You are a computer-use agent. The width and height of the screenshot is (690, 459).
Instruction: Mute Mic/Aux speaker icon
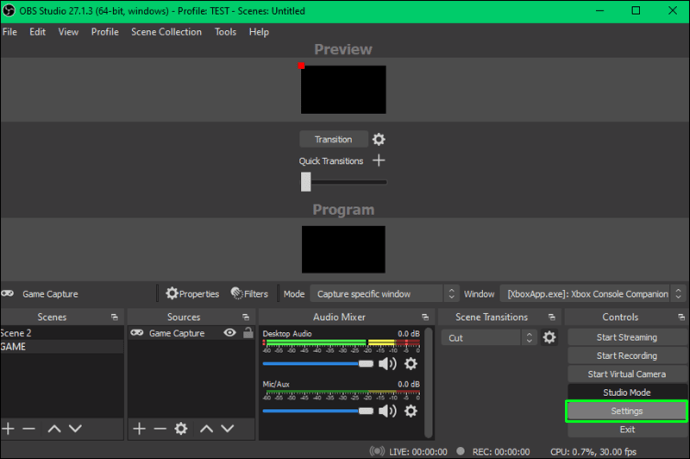[387, 411]
